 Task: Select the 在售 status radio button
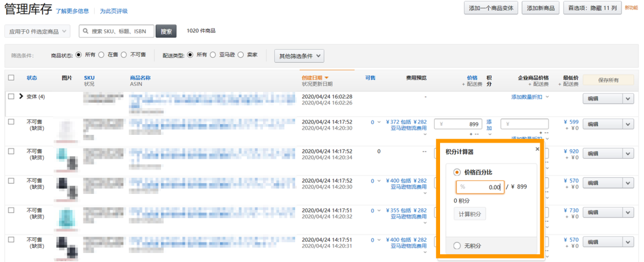point(101,56)
